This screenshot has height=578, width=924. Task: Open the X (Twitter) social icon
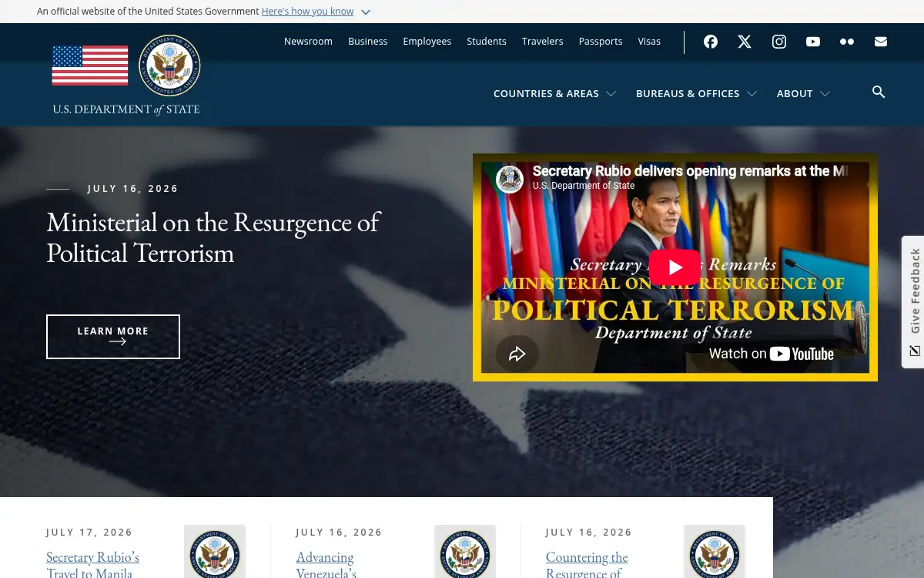[745, 42]
